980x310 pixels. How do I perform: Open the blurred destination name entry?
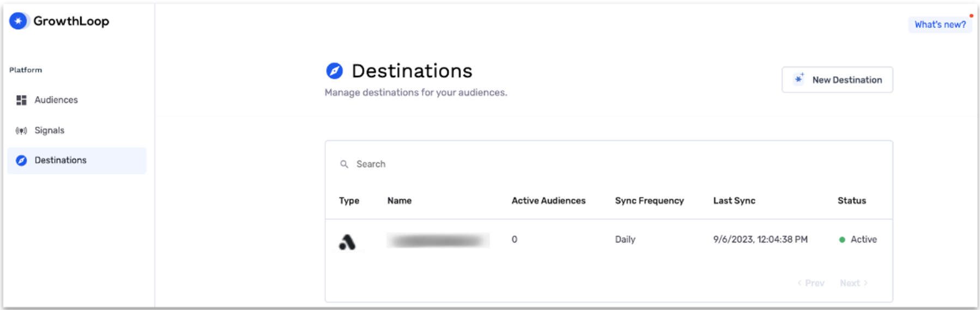[x=438, y=240]
